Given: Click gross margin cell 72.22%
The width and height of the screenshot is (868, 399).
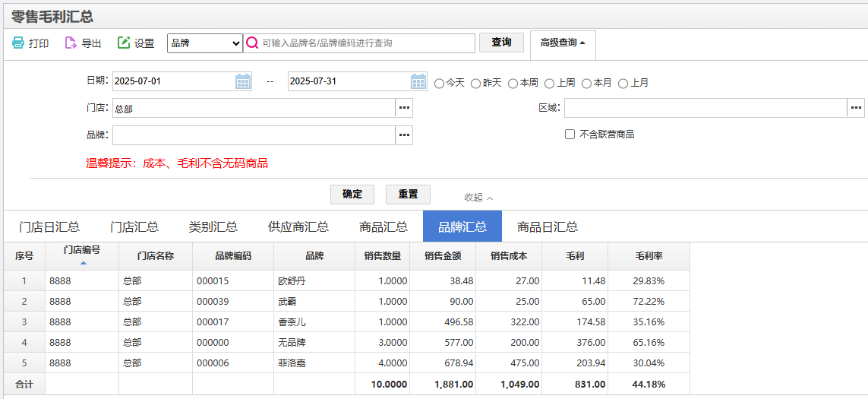Looking at the screenshot, I should [x=649, y=302].
